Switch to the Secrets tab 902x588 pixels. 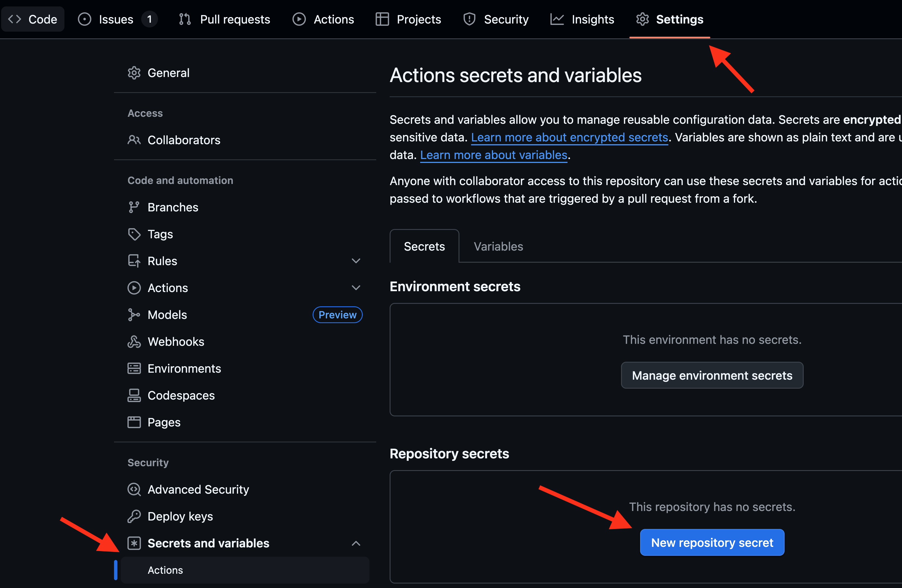click(x=424, y=246)
